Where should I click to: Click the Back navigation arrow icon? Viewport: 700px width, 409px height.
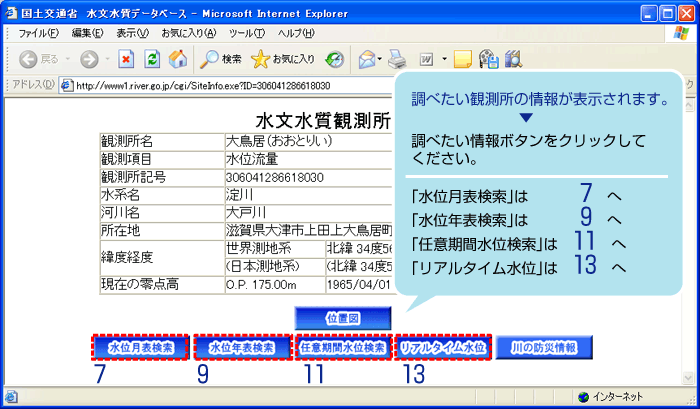click(x=28, y=59)
